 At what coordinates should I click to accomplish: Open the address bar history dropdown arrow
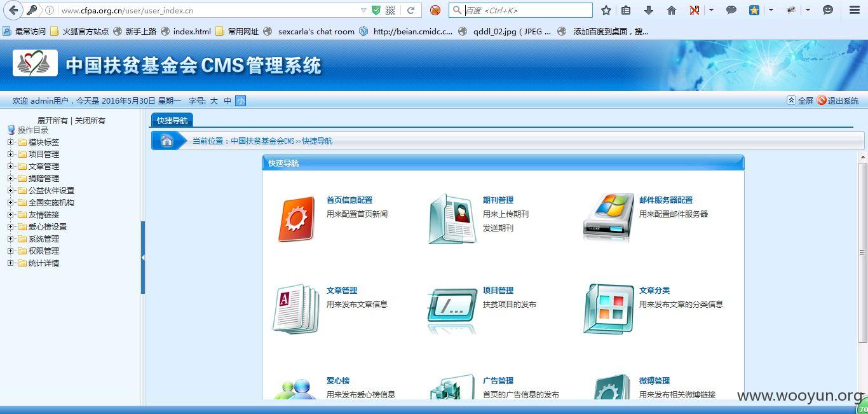coord(363,10)
